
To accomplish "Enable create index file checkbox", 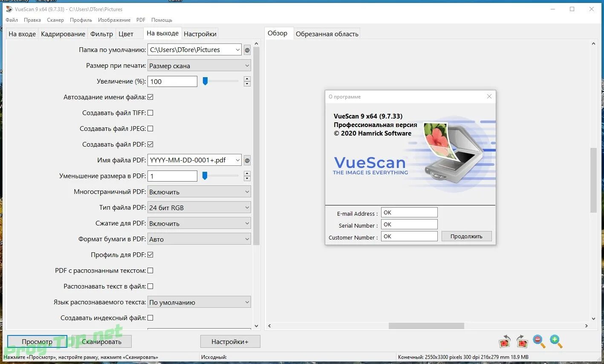I will [x=150, y=318].
